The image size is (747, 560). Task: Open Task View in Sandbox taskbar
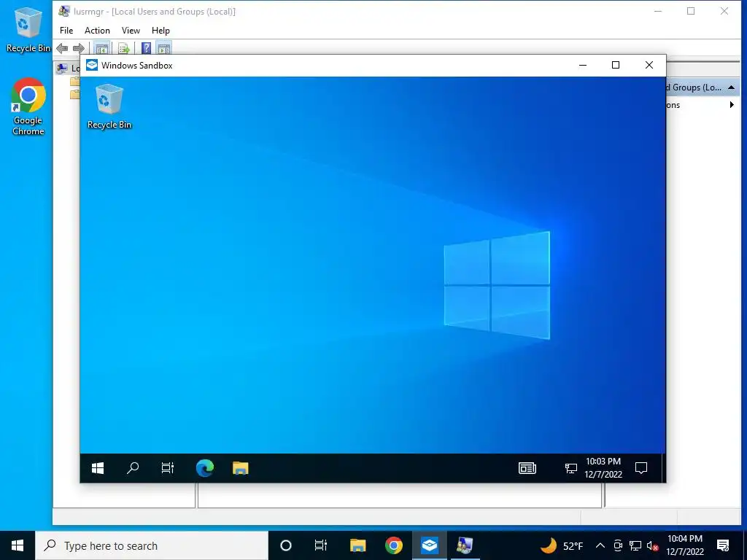point(168,468)
